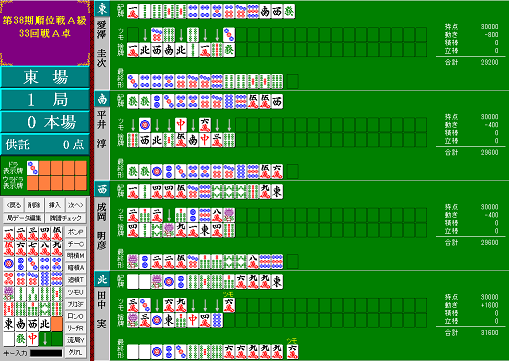
Task: Select the down-arrow tsumogiri tile in palette
Action: click(x=45, y=339)
